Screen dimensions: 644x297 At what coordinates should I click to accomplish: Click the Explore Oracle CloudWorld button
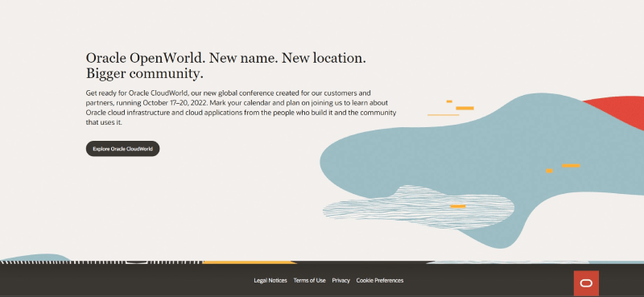(122, 149)
